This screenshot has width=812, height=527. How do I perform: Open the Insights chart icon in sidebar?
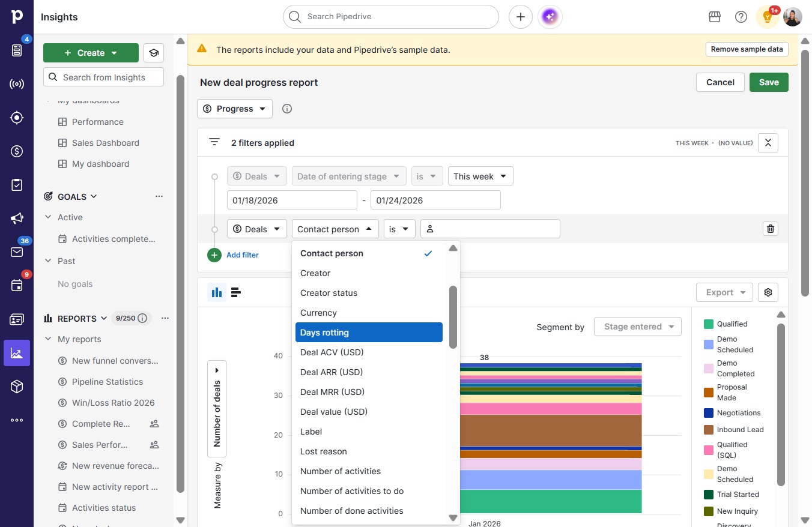coord(17,353)
